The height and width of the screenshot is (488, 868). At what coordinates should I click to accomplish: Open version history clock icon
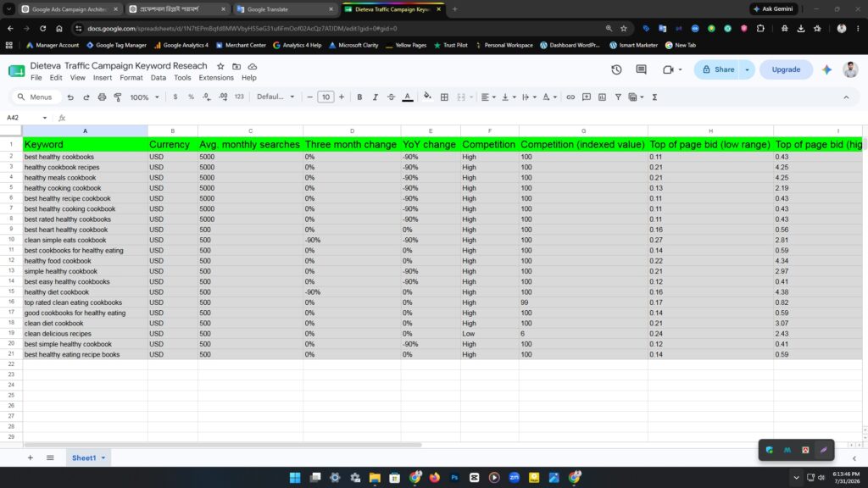pyautogui.click(x=616, y=69)
